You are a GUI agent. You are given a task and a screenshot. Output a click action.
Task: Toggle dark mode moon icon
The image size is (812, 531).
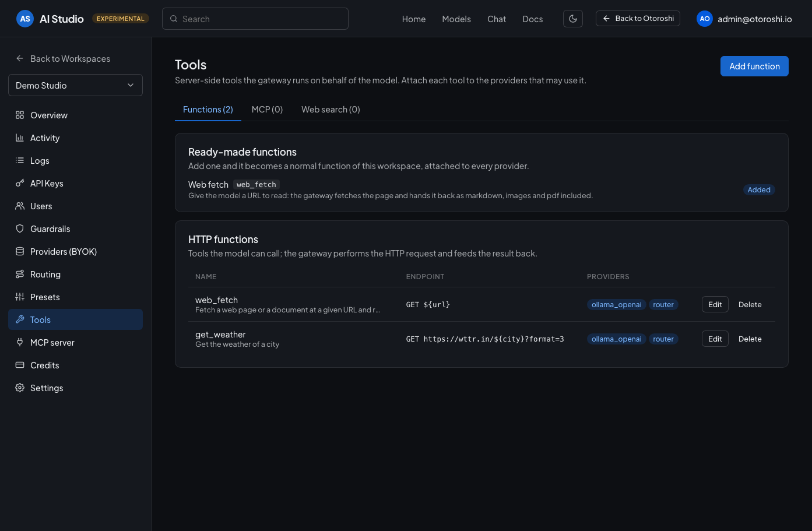pyautogui.click(x=573, y=19)
